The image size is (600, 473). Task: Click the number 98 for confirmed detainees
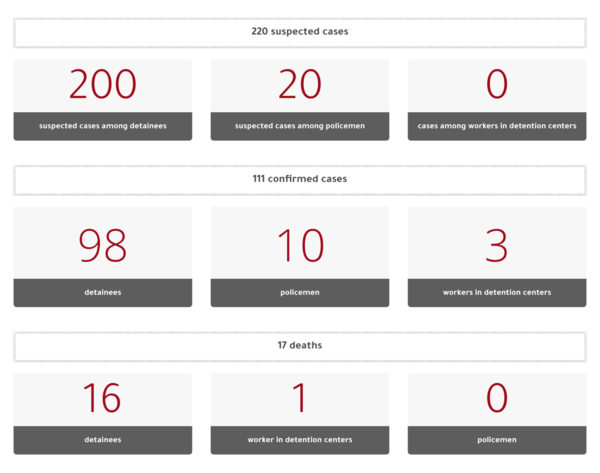pos(103,245)
